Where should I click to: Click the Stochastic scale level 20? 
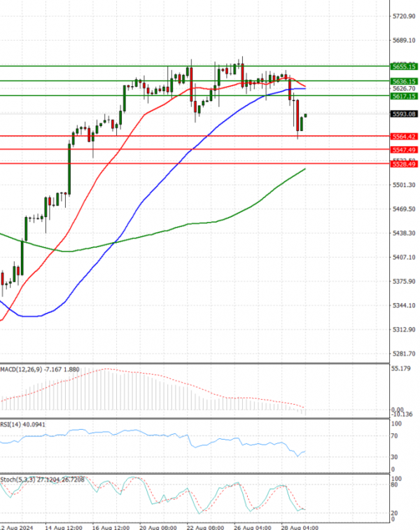click(394, 513)
